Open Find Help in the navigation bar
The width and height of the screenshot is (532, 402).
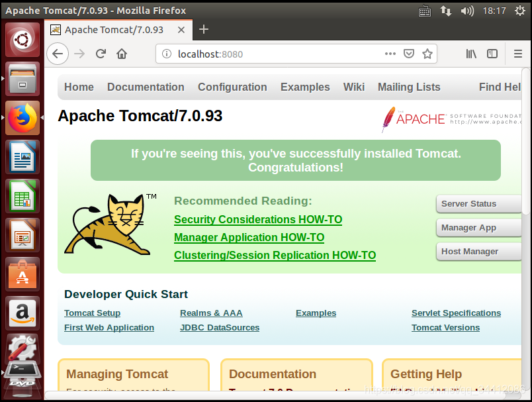[x=500, y=87]
